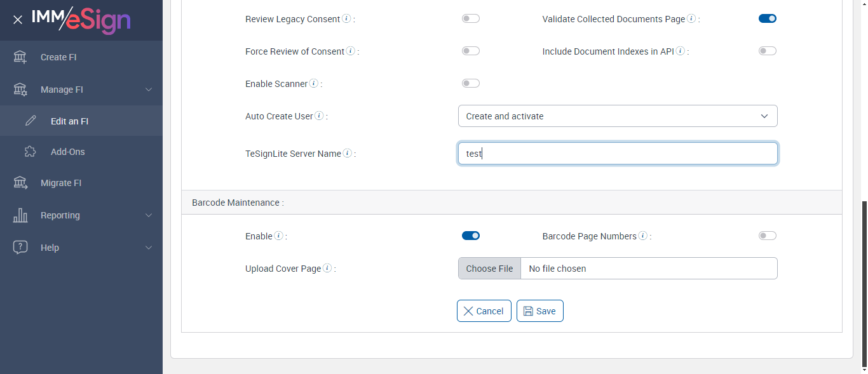This screenshot has width=868, height=374.
Task: Click the info icon next to Auto Create User
Action: pos(319,116)
